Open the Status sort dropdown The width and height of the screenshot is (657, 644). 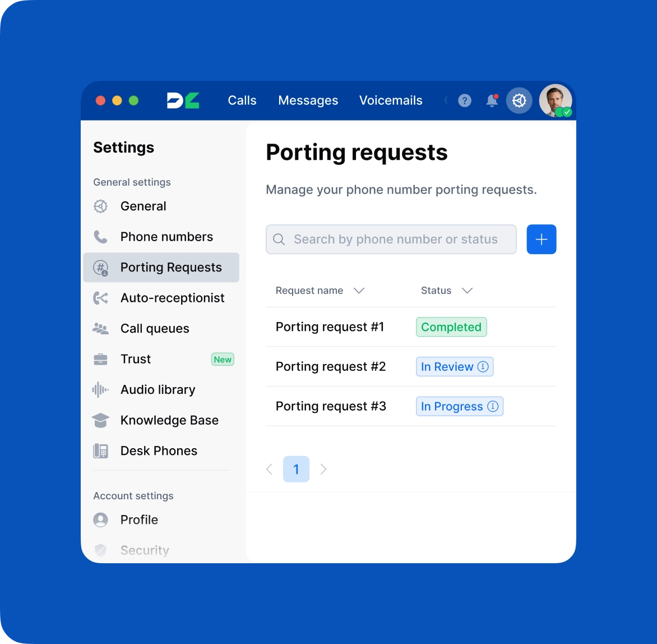[468, 291]
